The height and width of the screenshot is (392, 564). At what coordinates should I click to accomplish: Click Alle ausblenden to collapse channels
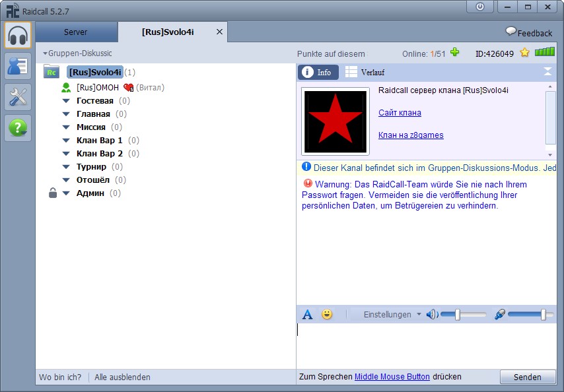122,377
